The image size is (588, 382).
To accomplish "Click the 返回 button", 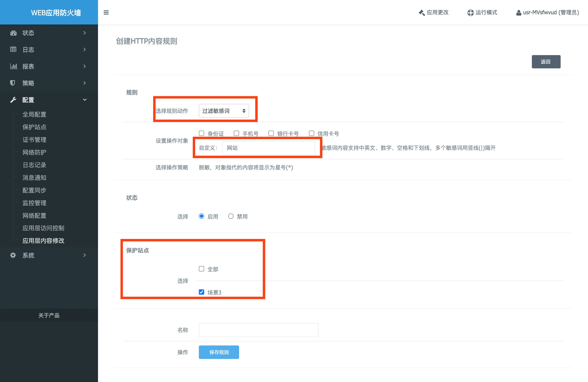I will (546, 62).
